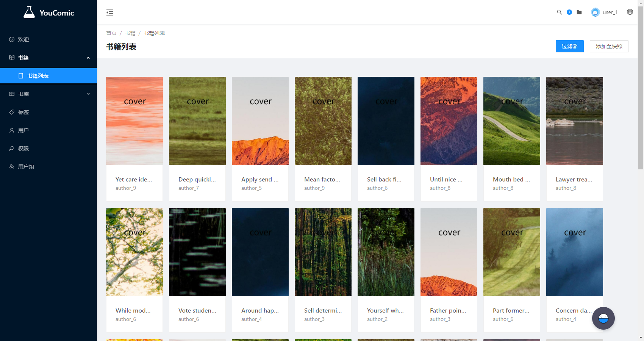Open the 用户组 menu item
The height and width of the screenshot is (341, 644).
[48, 167]
